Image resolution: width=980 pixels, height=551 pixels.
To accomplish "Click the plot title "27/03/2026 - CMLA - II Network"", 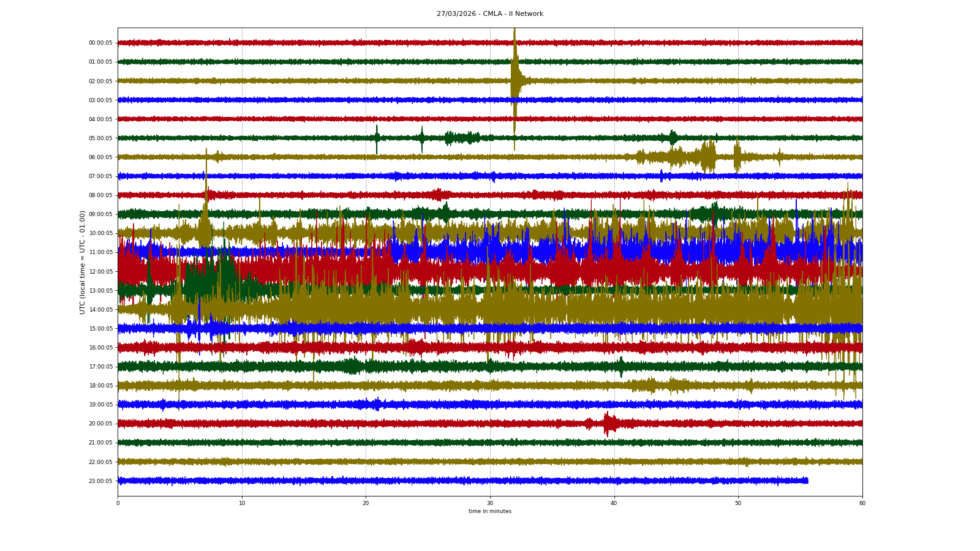I will 489,13.
